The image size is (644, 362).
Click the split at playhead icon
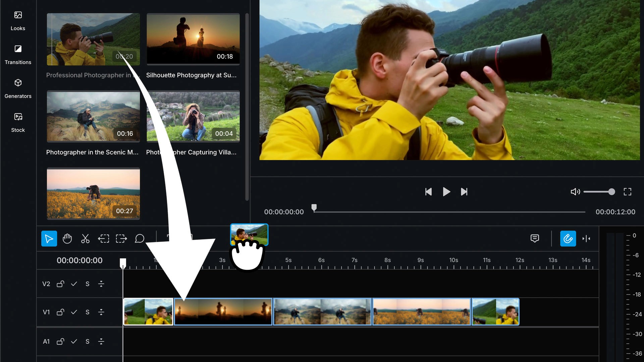[586, 239]
